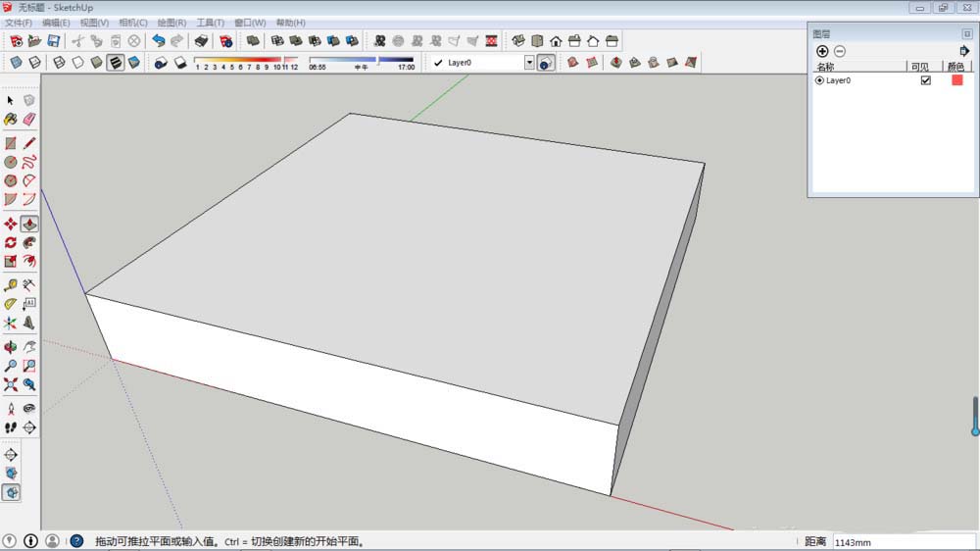Open the 相机(C) menu
This screenshot has height=551, width=980.
132,23
